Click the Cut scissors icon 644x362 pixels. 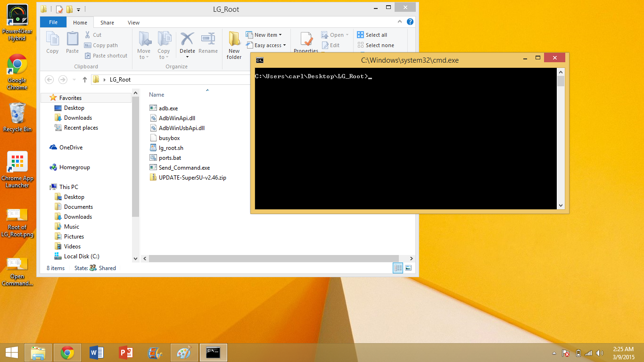(88, 35)
